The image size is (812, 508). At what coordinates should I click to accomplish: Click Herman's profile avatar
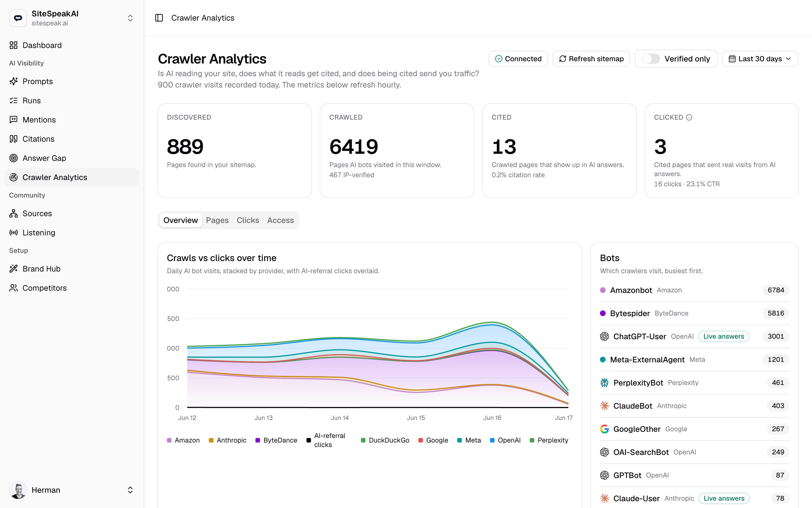pyautogui.click(x=18, y=490)
